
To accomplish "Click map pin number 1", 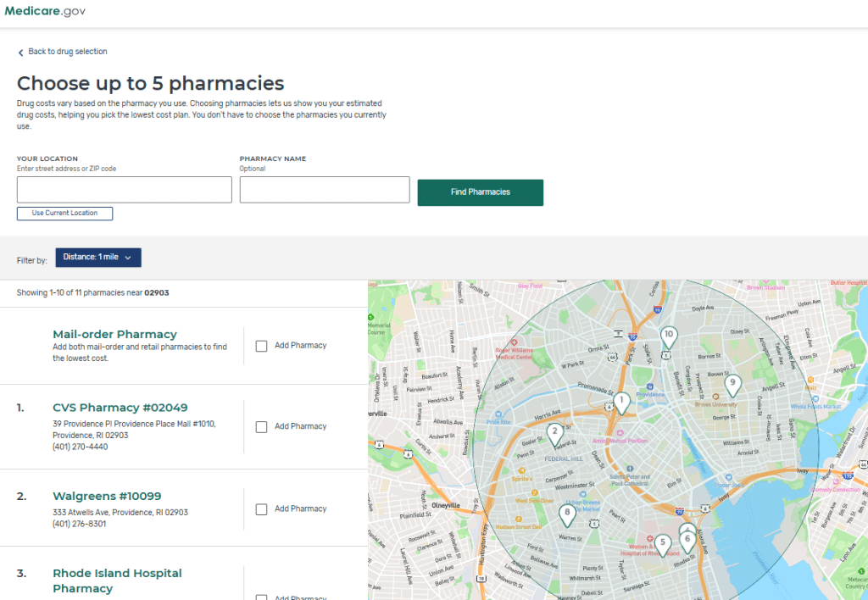I will point(621,402).
